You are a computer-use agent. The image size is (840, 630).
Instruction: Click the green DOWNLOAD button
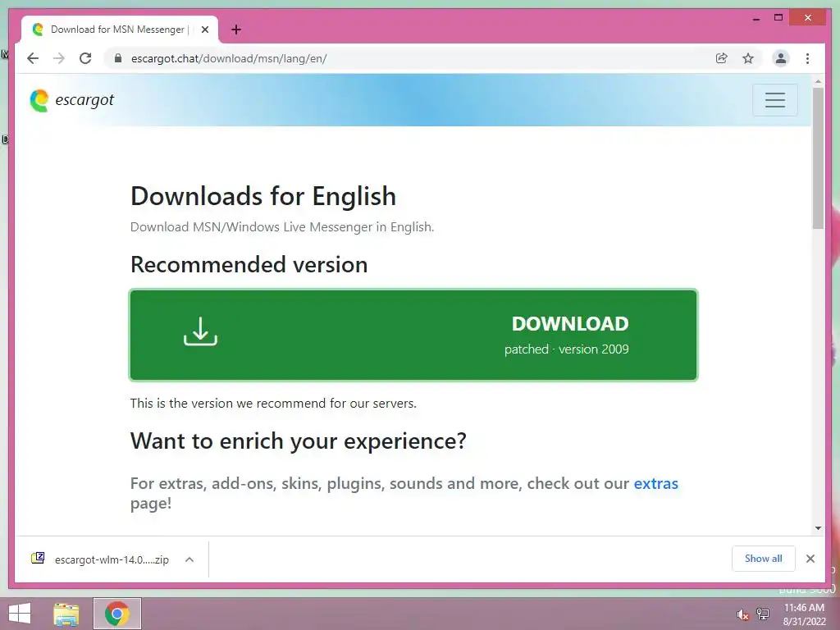pos(413,335)
